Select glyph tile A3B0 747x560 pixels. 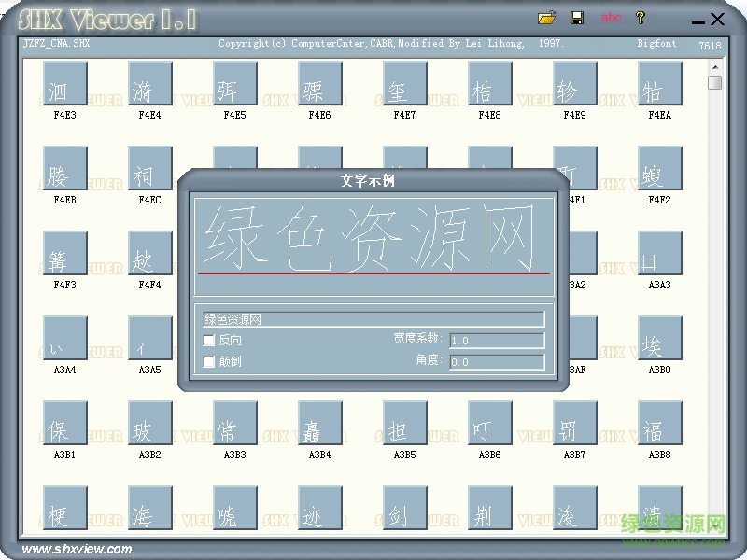click(660, 338)
